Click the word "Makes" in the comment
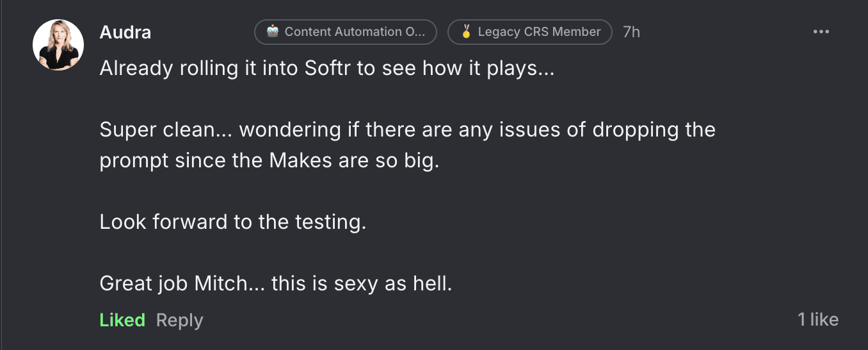Viewport: 868px width, 350px height. 299,160
